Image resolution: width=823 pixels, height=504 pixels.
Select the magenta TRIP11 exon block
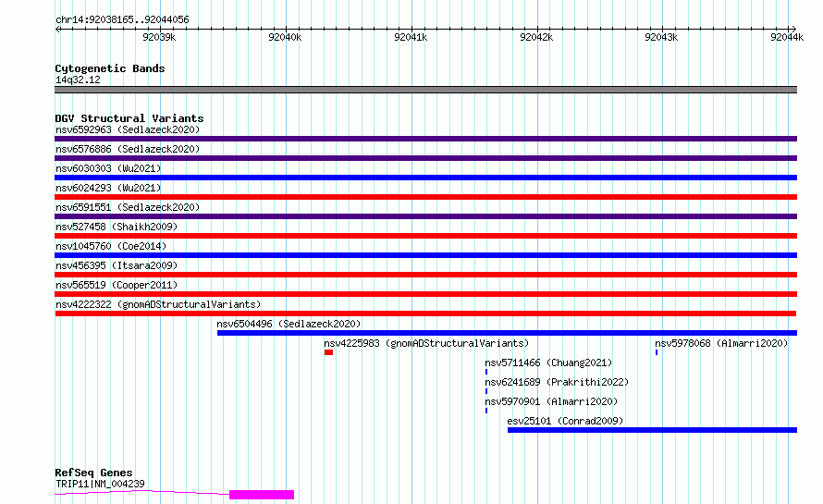[x=262, y=495]
